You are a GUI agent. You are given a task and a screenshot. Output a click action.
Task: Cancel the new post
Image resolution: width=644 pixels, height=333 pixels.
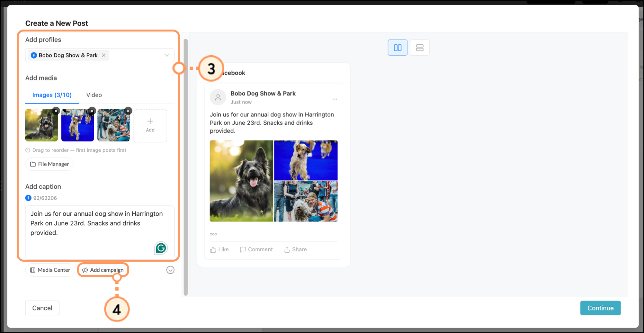point(42,308)
